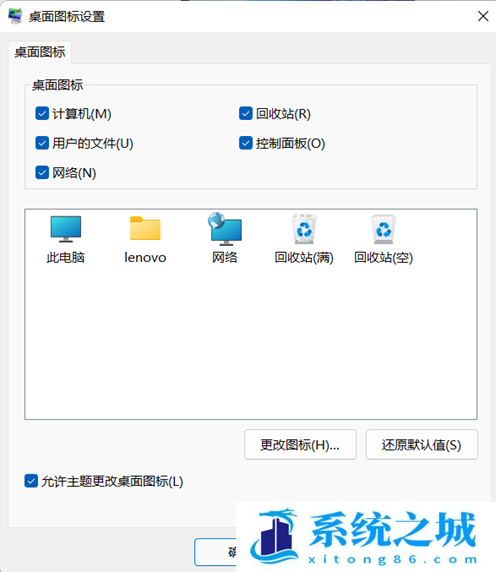The height and width of the screenshot is (572, 496).
Task: Toggle the 回收站(R) checkbox
Action: pos(245,113)
